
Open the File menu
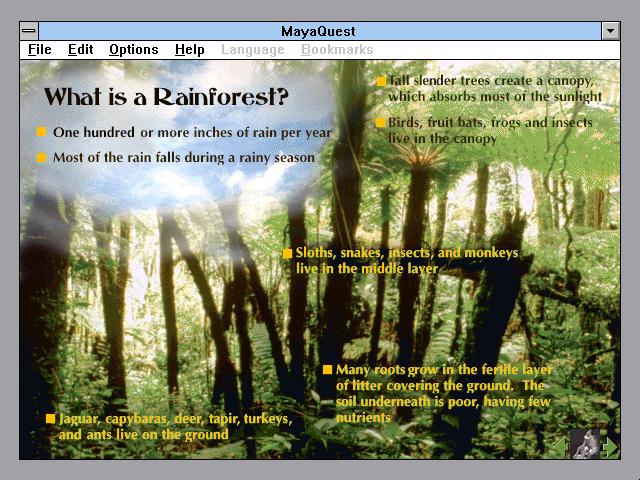point(40,50)
